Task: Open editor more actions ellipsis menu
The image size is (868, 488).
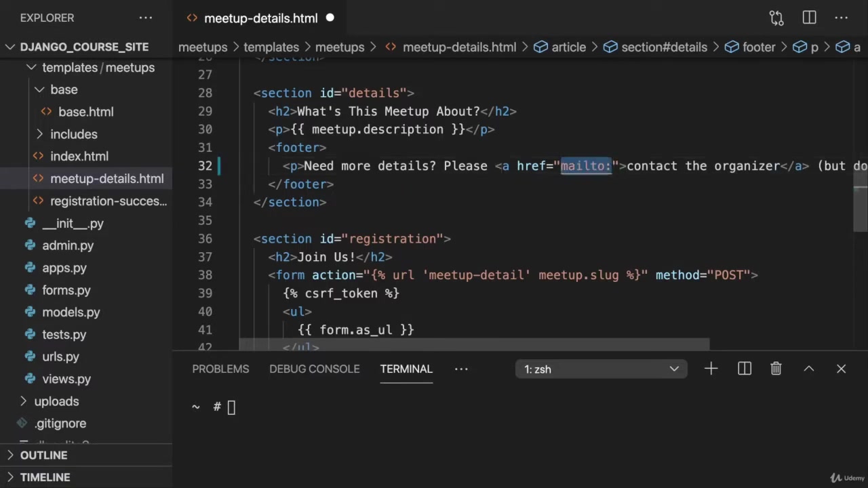Action: tap(842, 18)
